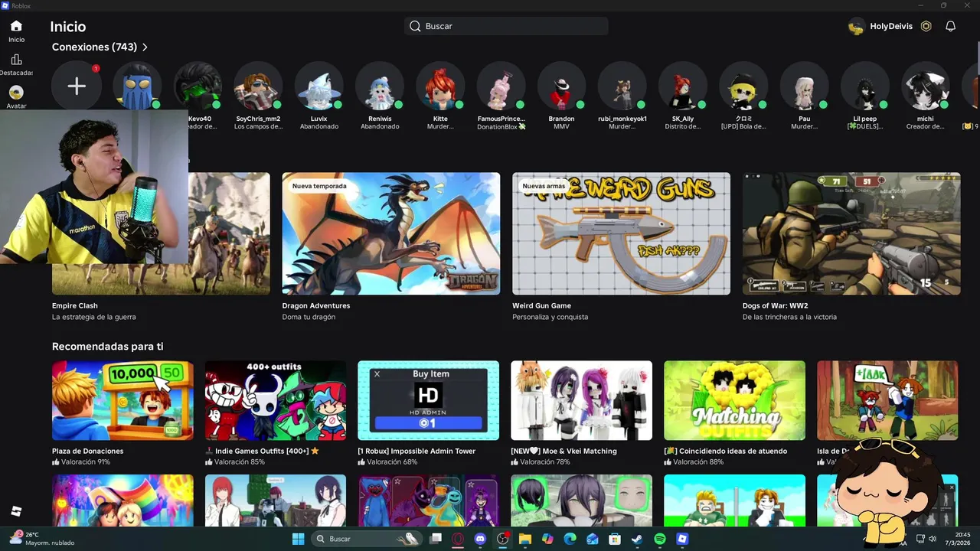Click the Buscar search field at top
Screen dimensions: 980x551
pos(506,26)
